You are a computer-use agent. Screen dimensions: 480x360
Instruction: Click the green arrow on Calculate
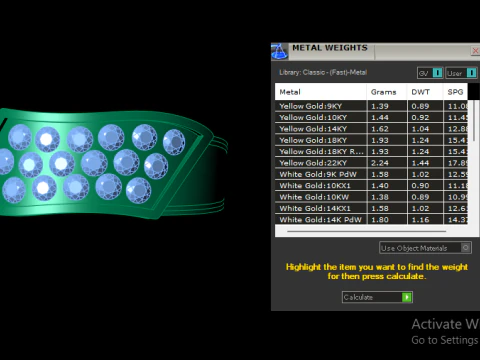pyautogui.click(x=407, y=297)
